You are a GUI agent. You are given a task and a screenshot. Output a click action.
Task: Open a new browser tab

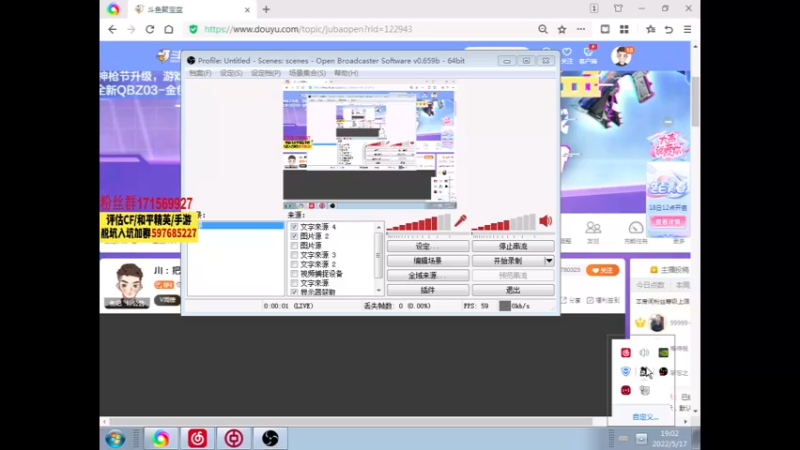coord(266,9)
